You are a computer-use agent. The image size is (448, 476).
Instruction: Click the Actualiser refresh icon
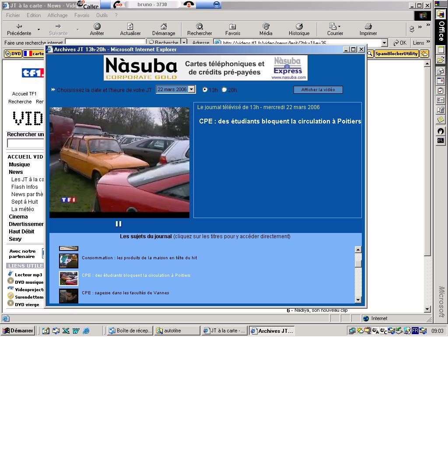(x=130, y=26)
